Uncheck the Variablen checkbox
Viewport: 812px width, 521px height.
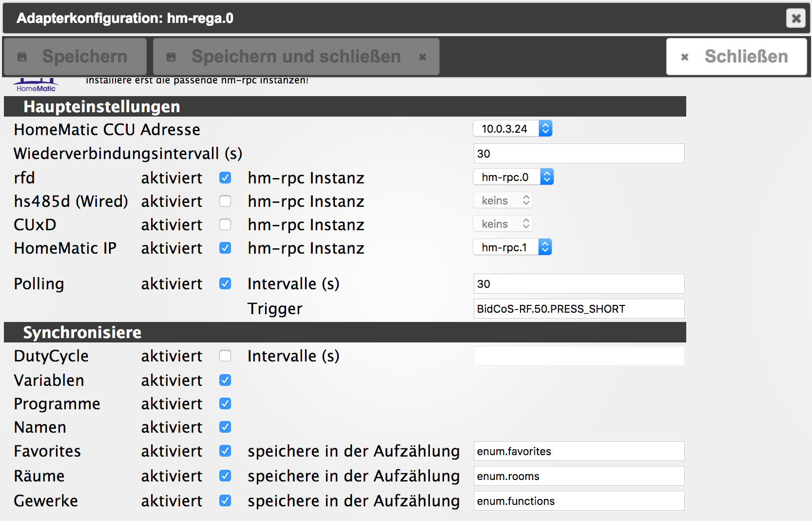225,380
